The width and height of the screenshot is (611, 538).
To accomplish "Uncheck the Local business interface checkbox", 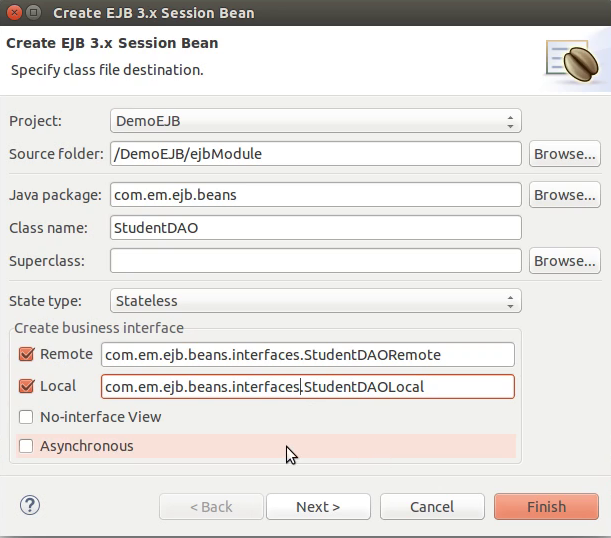I will pyautogui.click(x=26, y=386).
